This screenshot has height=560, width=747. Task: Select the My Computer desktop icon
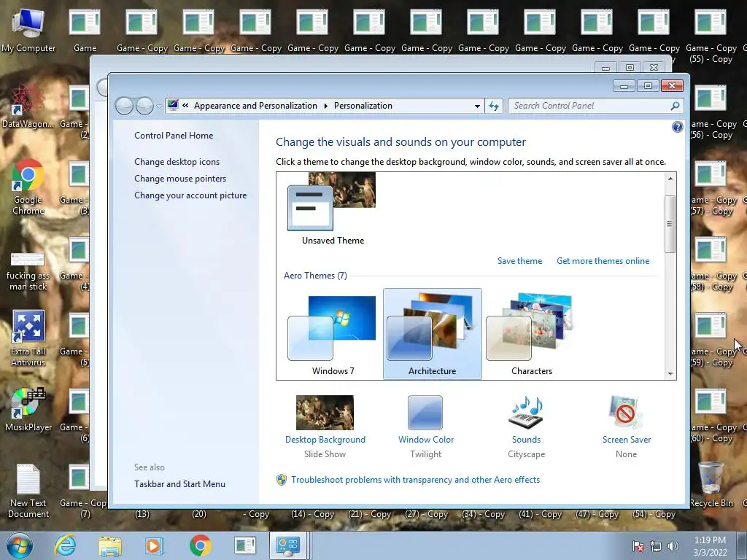pyautogui.click(x=28, y=30)
